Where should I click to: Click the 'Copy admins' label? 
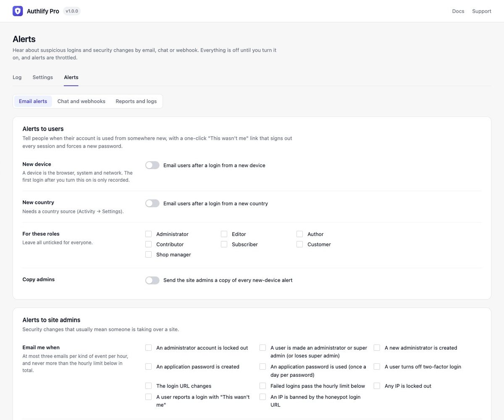tap(38, 279)
